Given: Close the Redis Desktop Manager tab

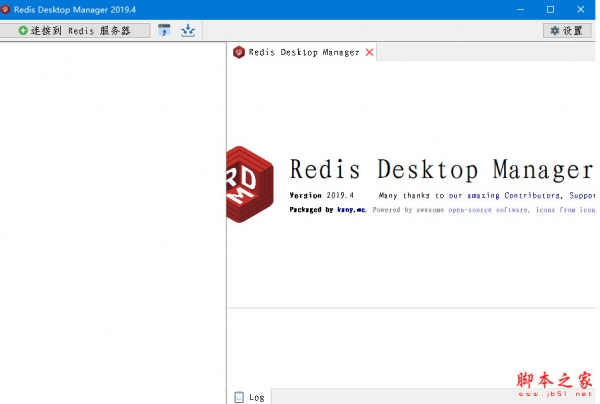Looking at the screenshot, I should point(369,52).
